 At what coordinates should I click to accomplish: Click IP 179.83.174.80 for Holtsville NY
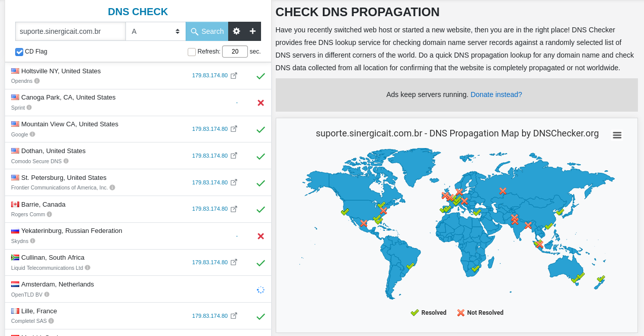[x=210, y=75]
